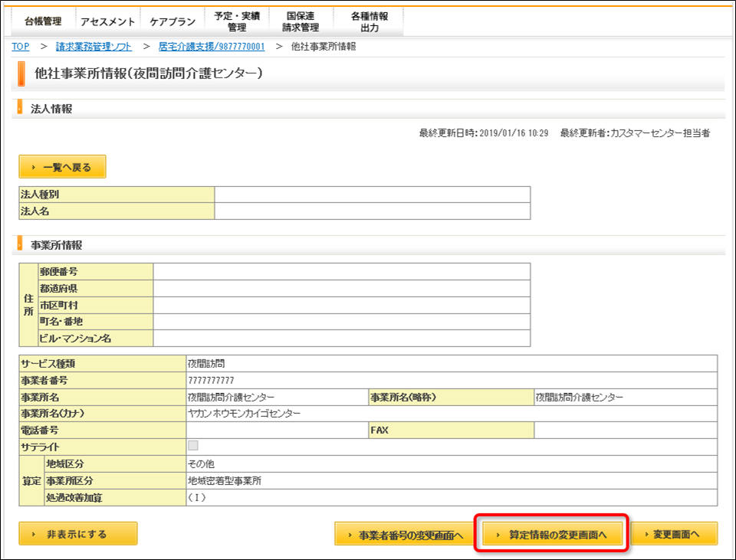Click the 非表示にする button

tap(78, 534)
